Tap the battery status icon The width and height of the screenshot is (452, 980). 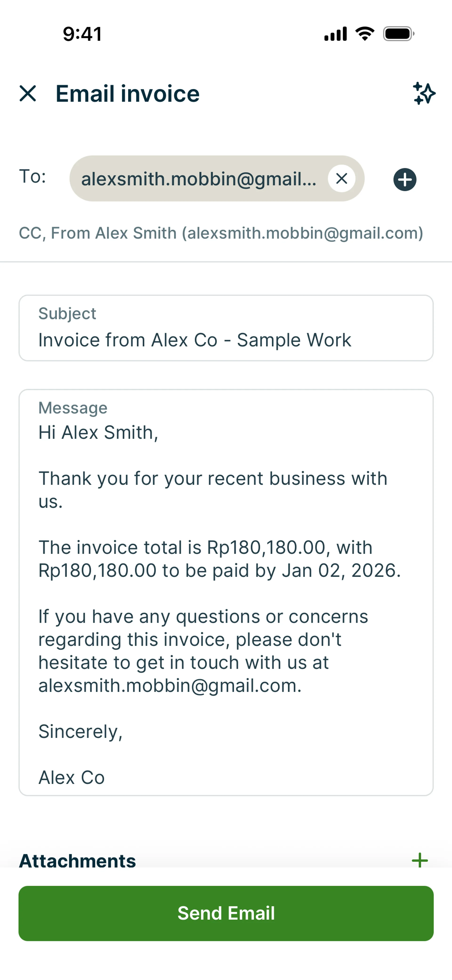(398, 34)
